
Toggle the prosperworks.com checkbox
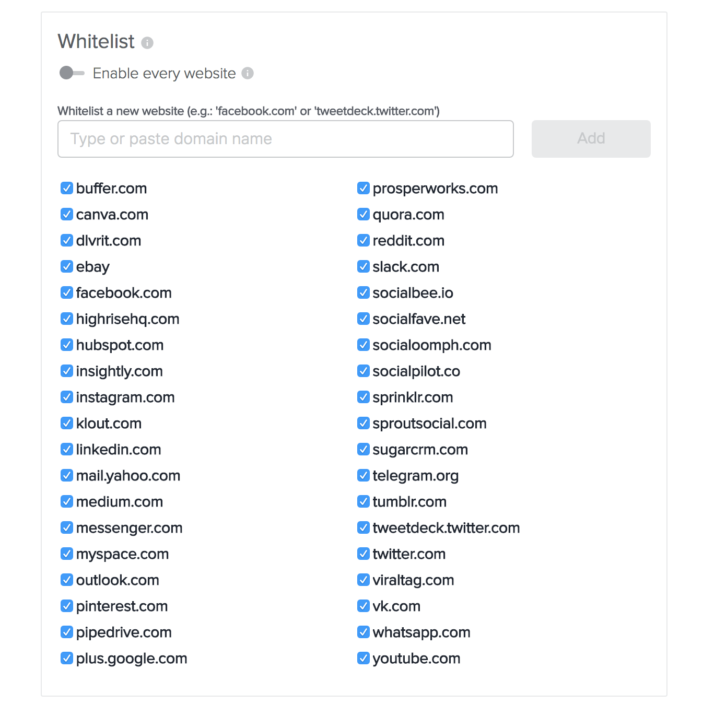click(364, 188)
